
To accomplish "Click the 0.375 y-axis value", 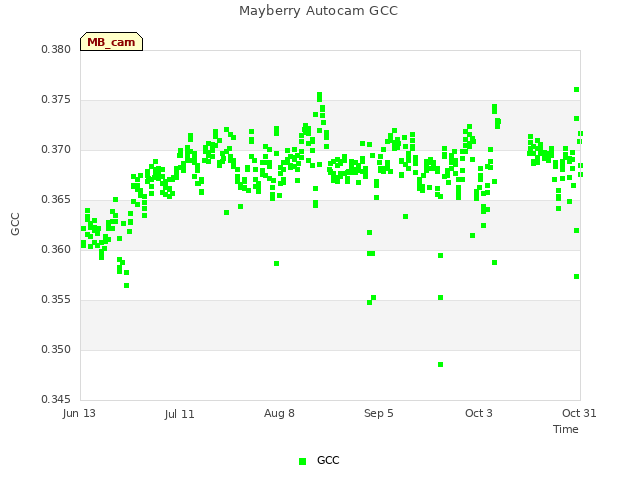I will tap(56, 100).
